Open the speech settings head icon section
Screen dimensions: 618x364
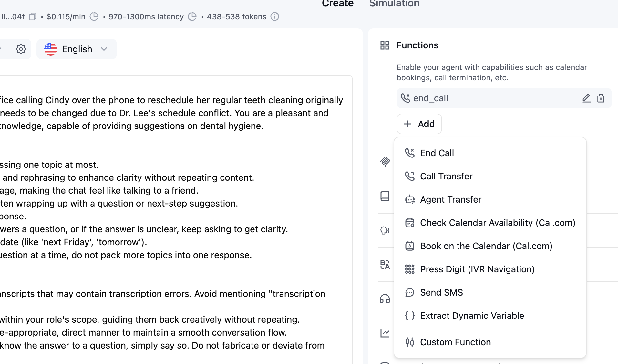(x=385, y=230)
